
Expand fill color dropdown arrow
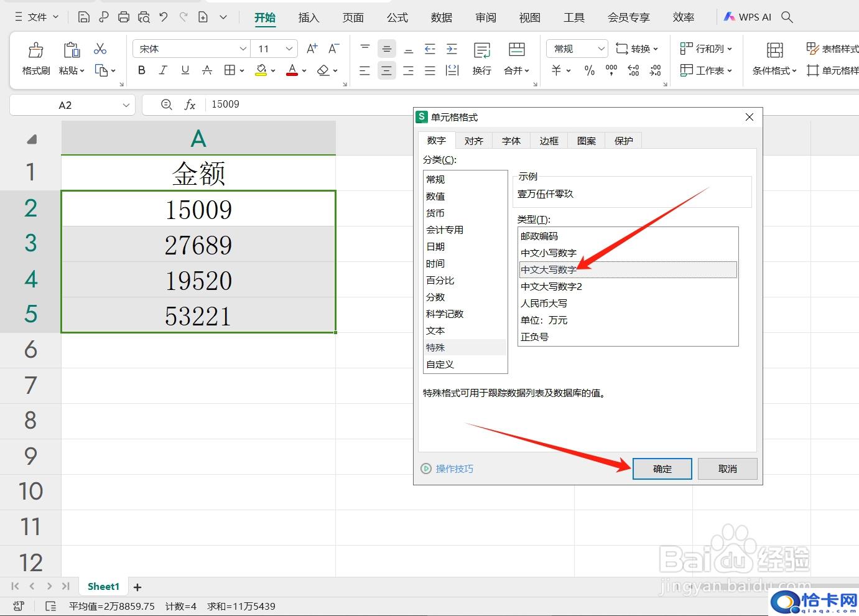pyautogui.click(x=273, y=71)
